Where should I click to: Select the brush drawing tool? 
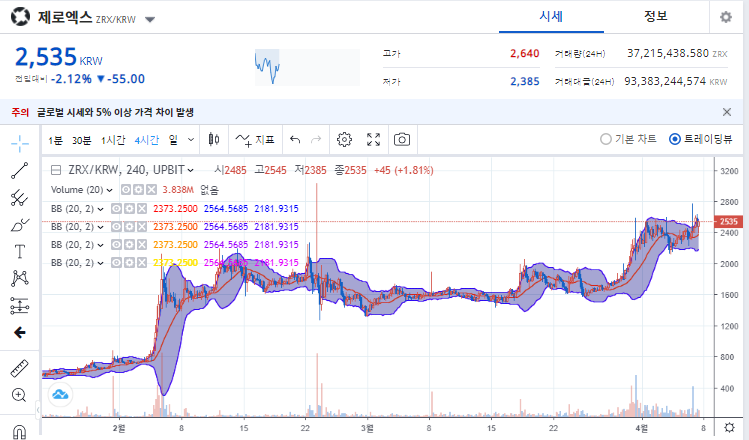(x=20, y=224)
